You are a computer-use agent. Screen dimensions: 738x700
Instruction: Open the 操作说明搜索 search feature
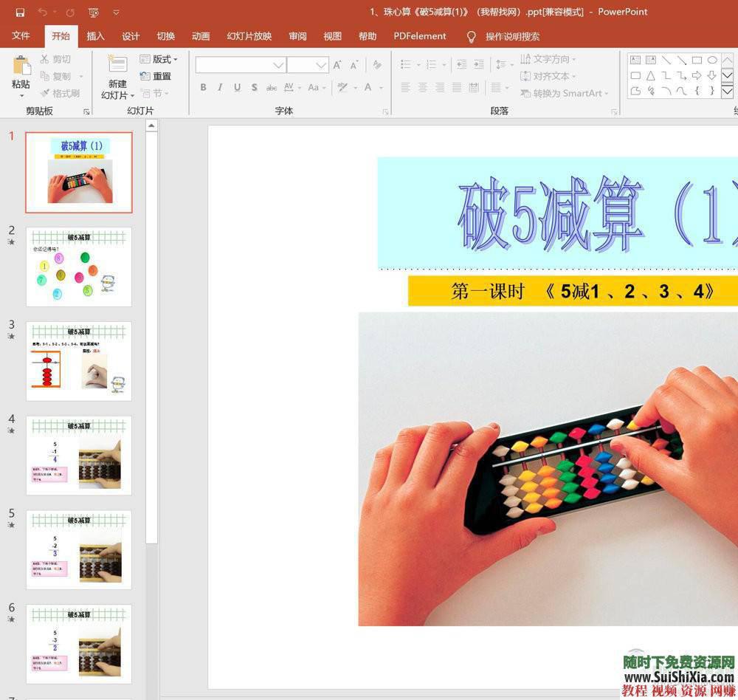(x=509, y=35)
